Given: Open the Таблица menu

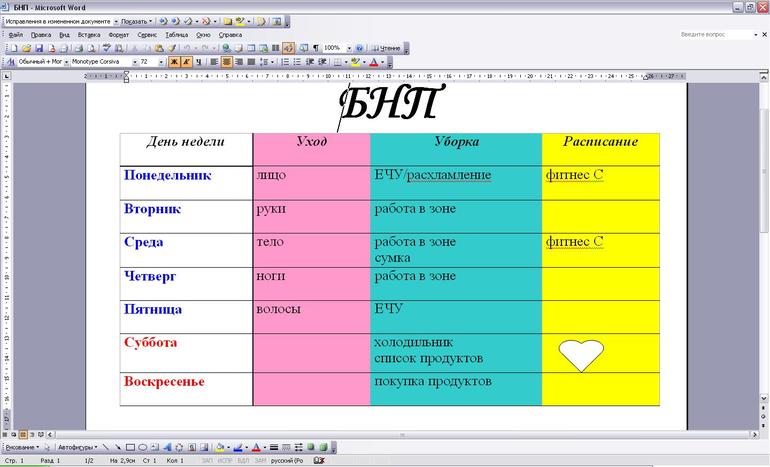Looking at the screenshot, I should tap(176, 34).
